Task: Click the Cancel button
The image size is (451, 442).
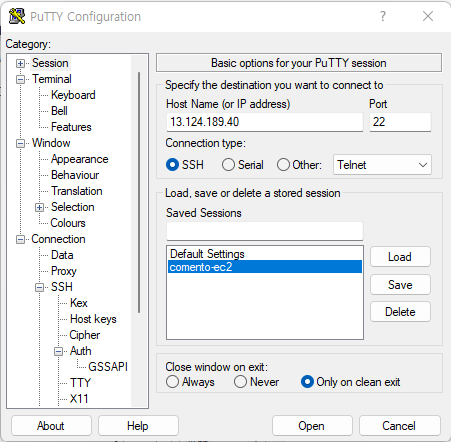Action: click(400, 426)
